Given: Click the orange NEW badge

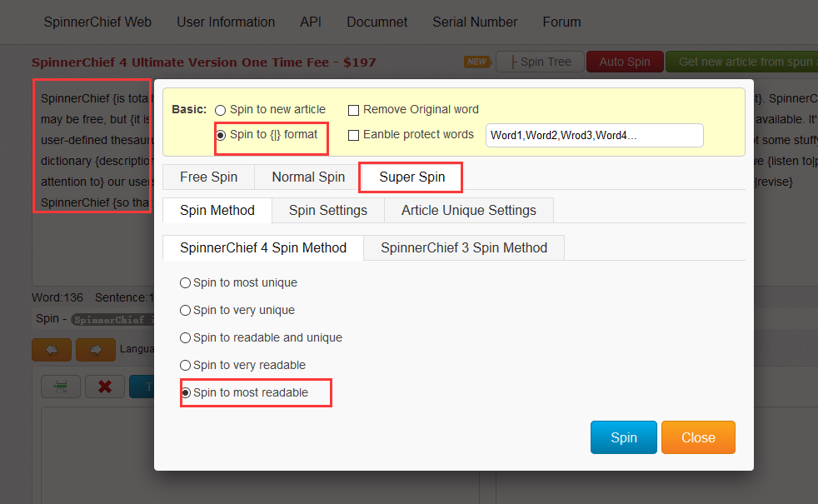Looking at the screenshot, I should pyautogui.click(x=476, y=62).
